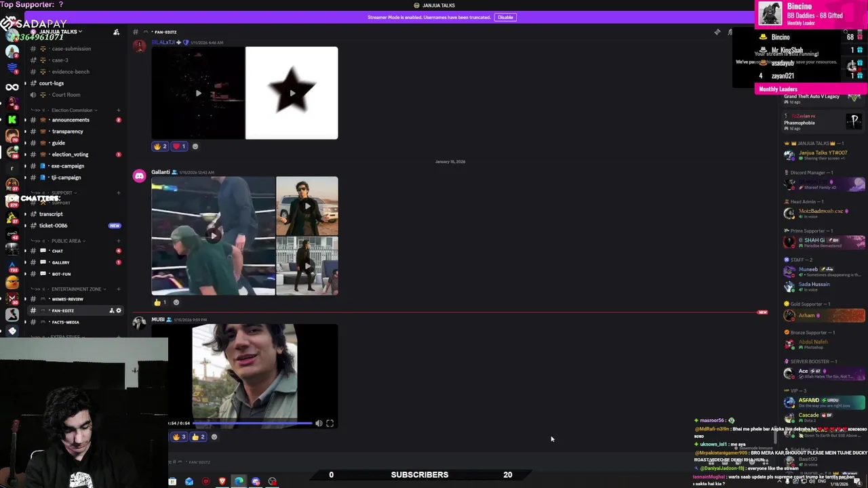Click the Gallanti username
868x488 pixels.
[161, 172]
